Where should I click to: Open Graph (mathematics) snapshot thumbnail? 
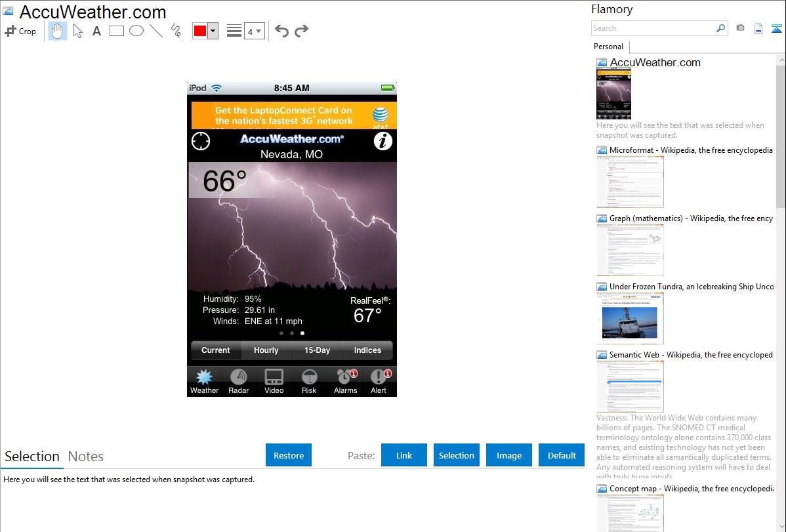pyautogui.click(x=630, y=250)
